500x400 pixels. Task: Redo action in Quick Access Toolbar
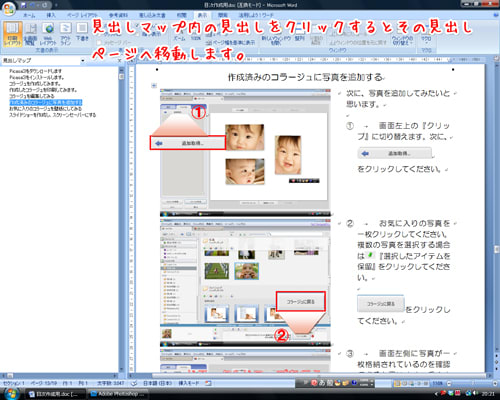click(45, 5)
